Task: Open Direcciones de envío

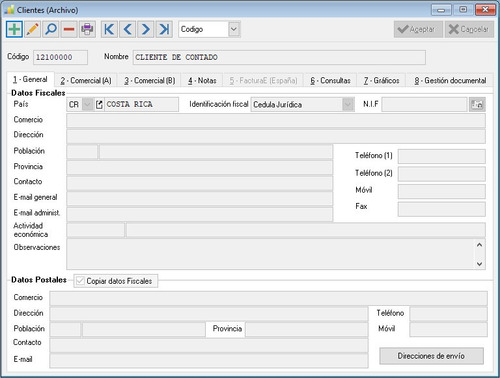Action: tap(431, 356)
